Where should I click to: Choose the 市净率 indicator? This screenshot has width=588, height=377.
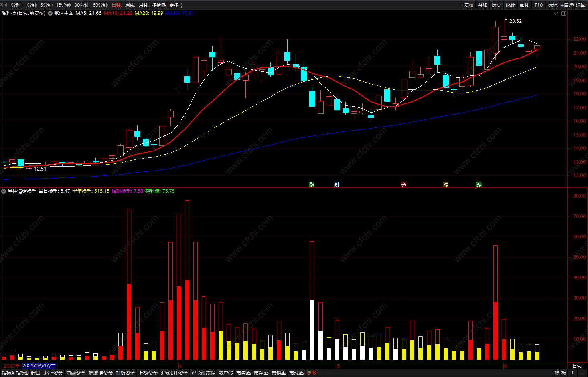[261, 373]
